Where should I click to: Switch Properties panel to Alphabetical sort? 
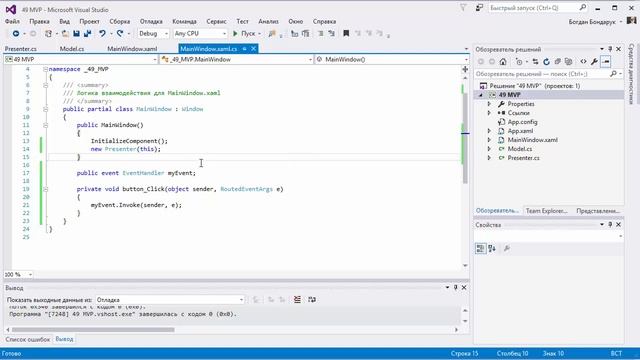tap(492, 248)
